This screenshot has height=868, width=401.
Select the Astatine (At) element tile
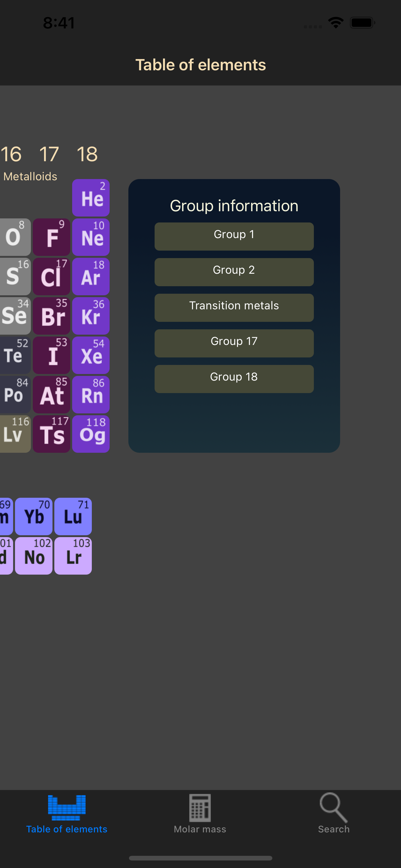[52, 395]
